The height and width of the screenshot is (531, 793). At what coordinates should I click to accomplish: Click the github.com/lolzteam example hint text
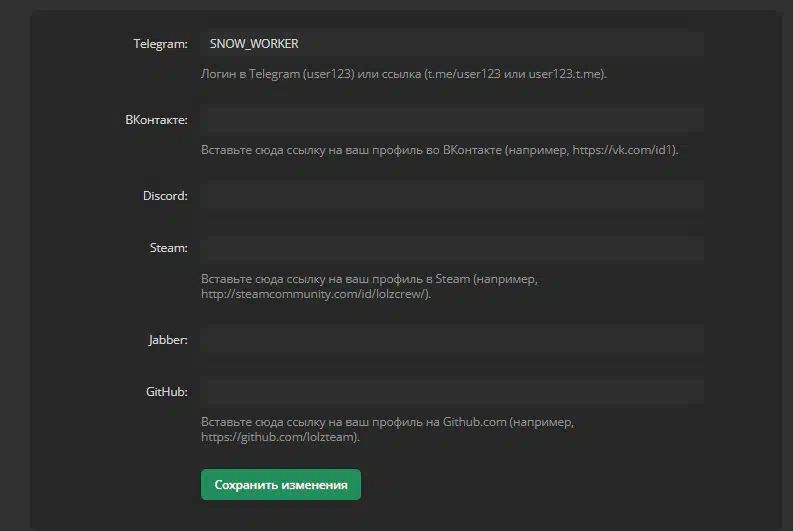click(x=387, y=429)
